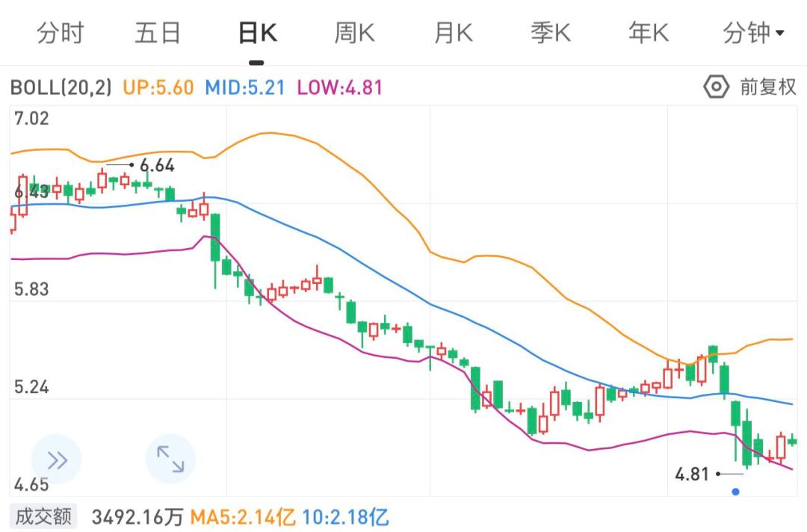
Task: Tap the blue MID:5.21 value
Action: (245, 87)
